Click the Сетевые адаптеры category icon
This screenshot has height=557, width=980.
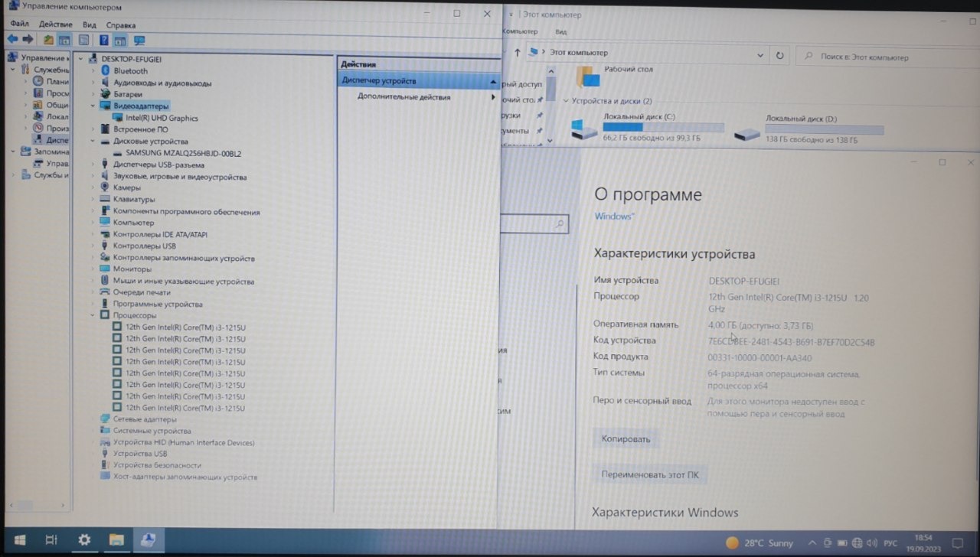[105, 419]
